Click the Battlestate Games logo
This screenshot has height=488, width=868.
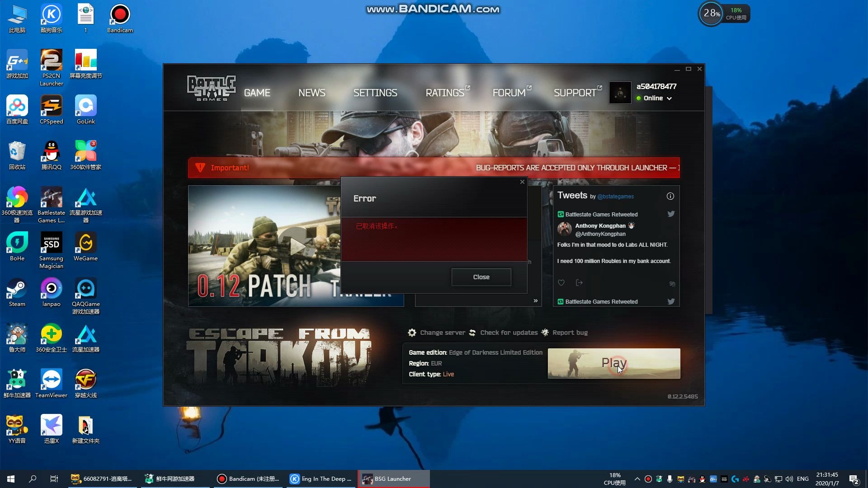[211, 88]
